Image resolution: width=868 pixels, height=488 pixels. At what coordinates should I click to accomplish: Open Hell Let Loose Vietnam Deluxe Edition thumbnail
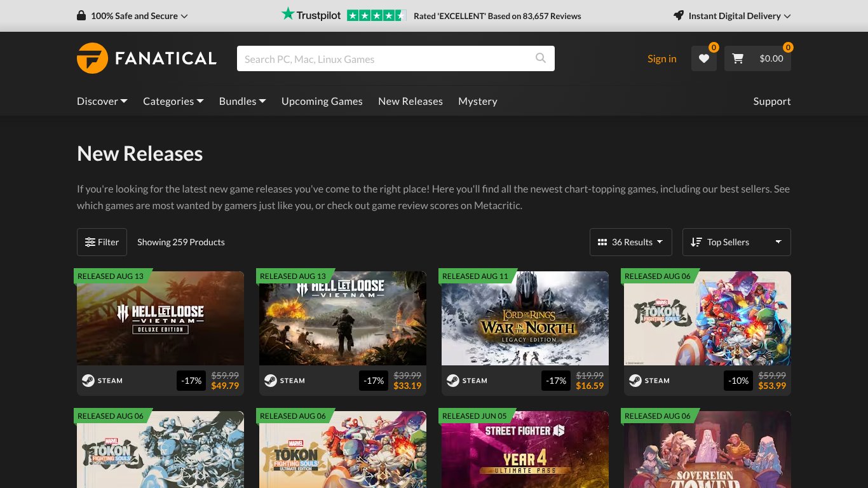[x=160, y=318]
